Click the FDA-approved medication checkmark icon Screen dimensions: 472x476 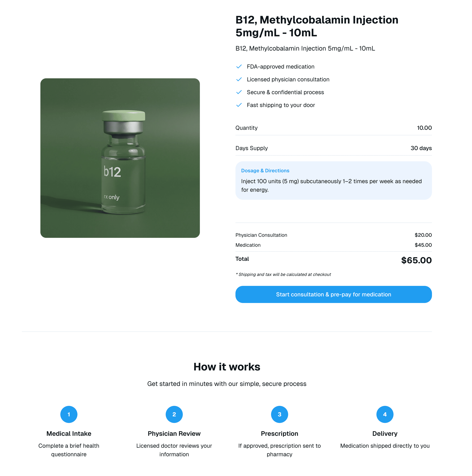click(x=239, y=67)
